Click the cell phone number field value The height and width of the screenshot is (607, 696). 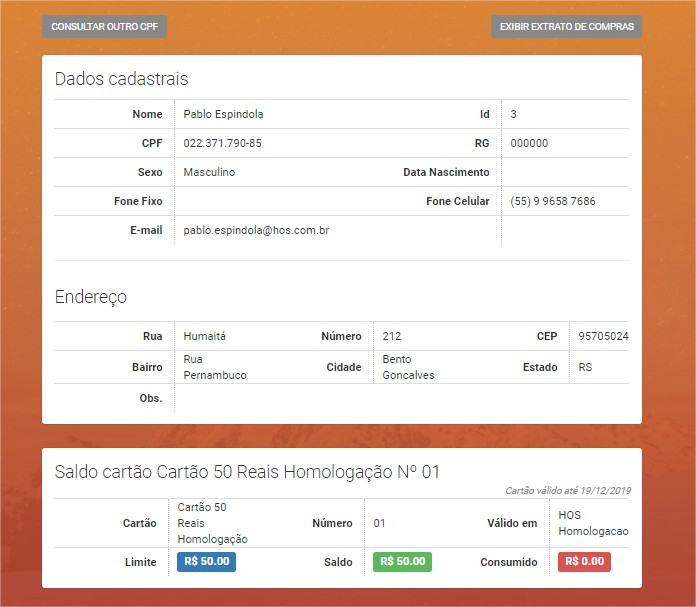(x=552, y=201)
